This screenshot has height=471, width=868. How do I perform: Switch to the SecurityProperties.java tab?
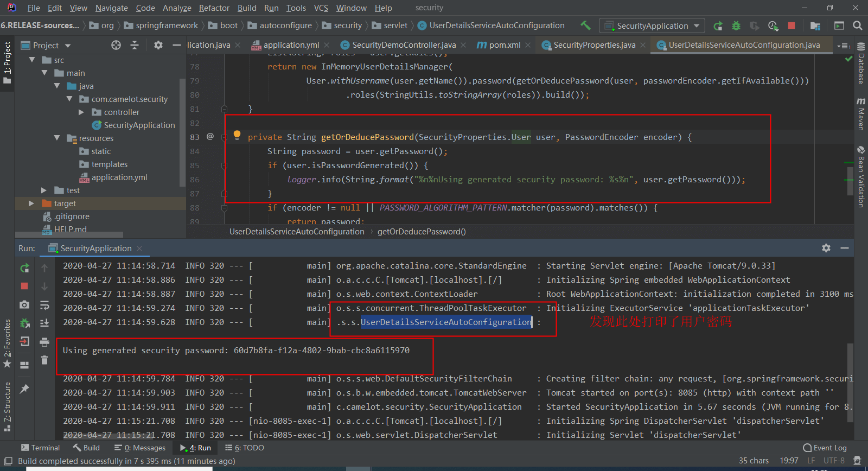[594, 45]
